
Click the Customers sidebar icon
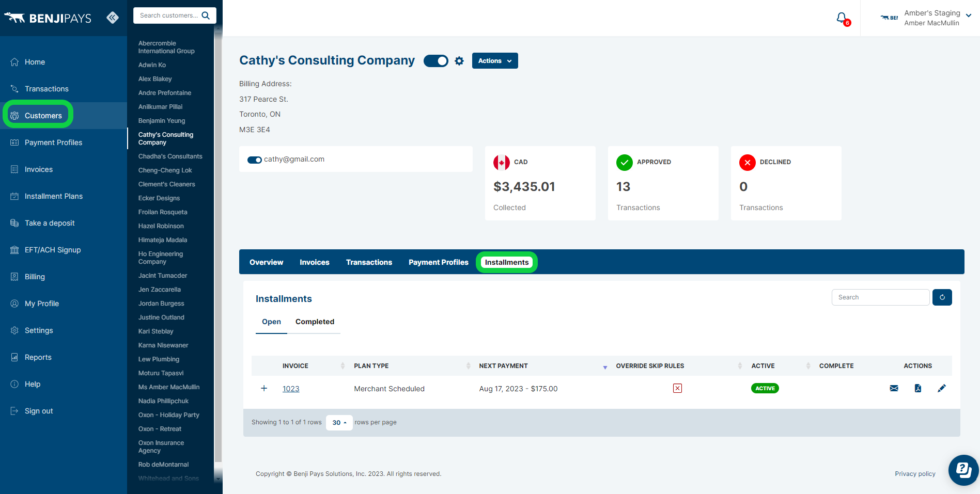coord(14,116)
